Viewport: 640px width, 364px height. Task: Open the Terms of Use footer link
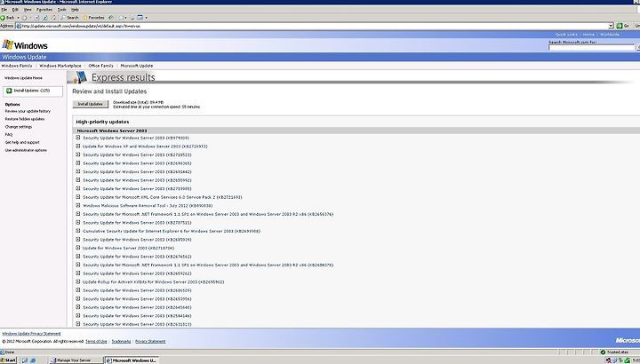pyautogui.click(x=96, y=341)
